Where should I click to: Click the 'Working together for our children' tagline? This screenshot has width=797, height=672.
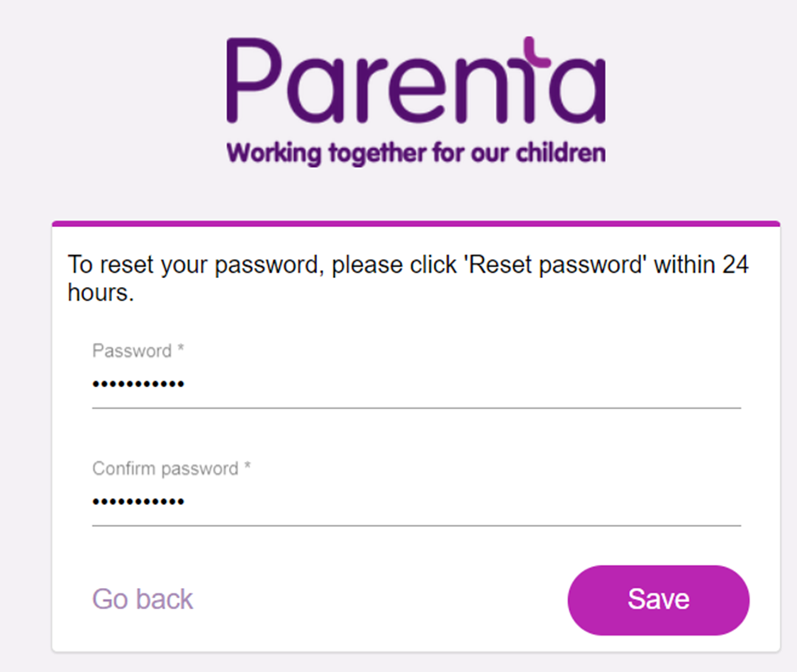(x=415, y=153)
